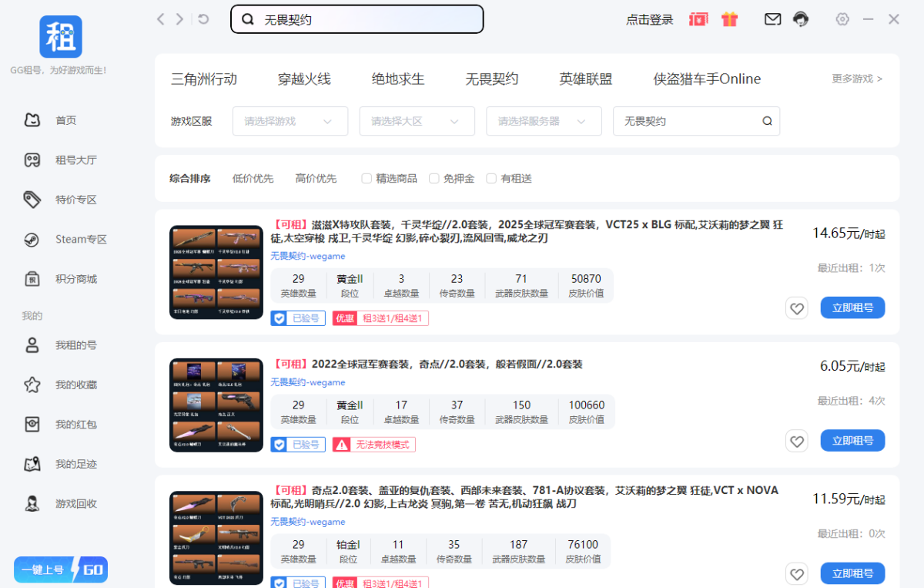The image size is (924, 588).
Task: Open skin thumbnail of 11.59元 listing
Action: pos(216,538)
